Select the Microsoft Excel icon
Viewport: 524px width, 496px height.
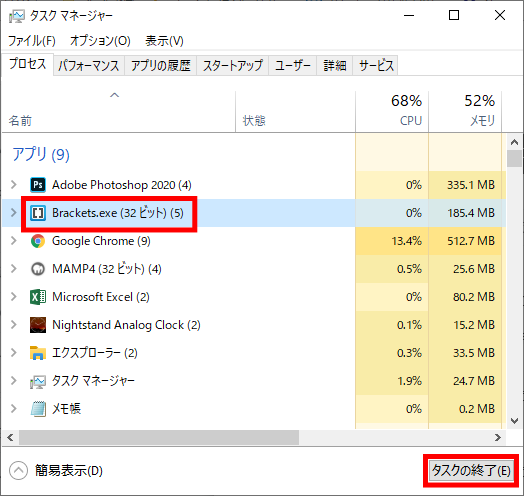tap(38, 297)
